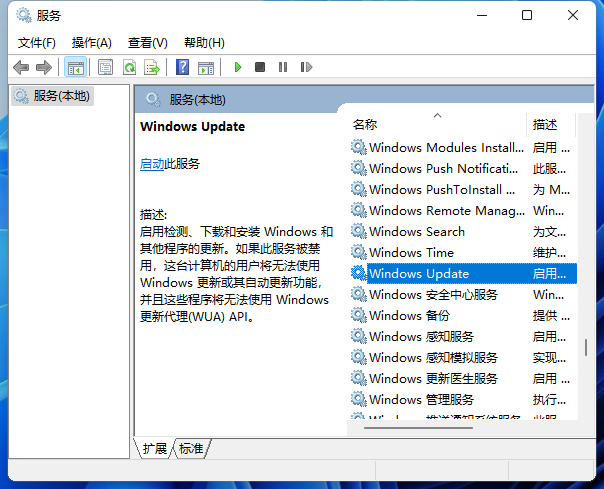Switch to the 标准 tab

coord(191,449)
